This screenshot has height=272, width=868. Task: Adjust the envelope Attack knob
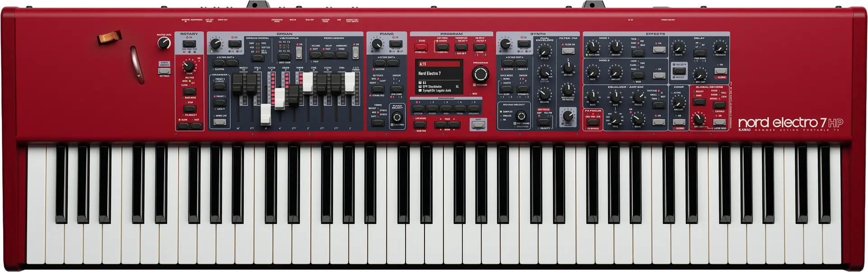544,51
